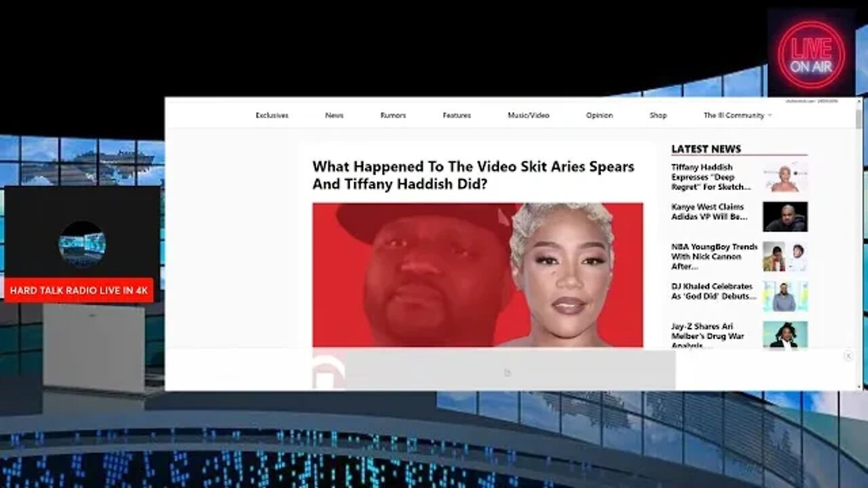Read DJ Khaled Celebrates As God Did story
868x488 pixels.
pyautogui.click(x=714, y=291)
